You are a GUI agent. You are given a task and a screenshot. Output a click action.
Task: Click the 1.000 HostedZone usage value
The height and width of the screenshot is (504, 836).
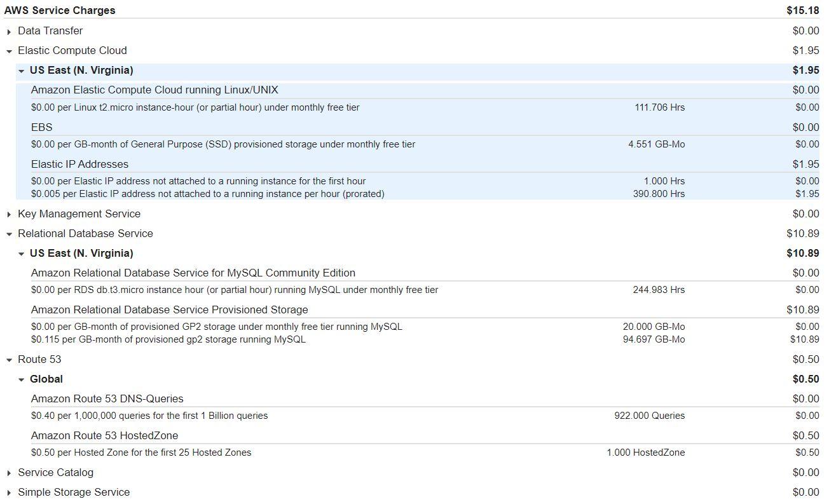(x=646, y=453)
